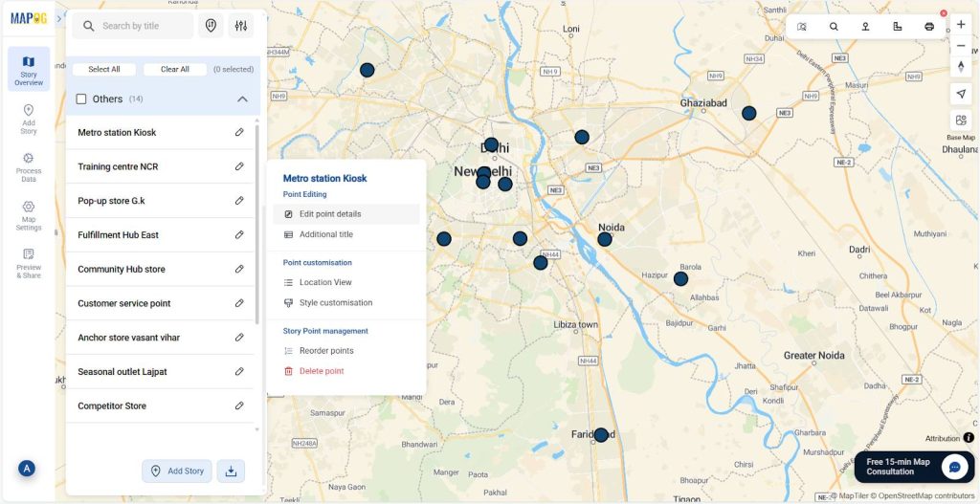The image size is (980, 504).
Task: Collapse the Others group chevron
Action: (242, 99)
